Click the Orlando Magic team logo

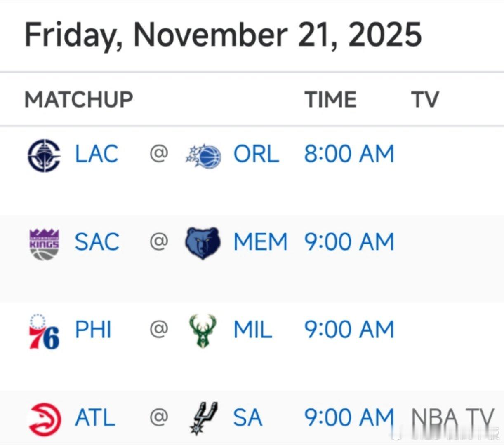(x=203, y=156)
